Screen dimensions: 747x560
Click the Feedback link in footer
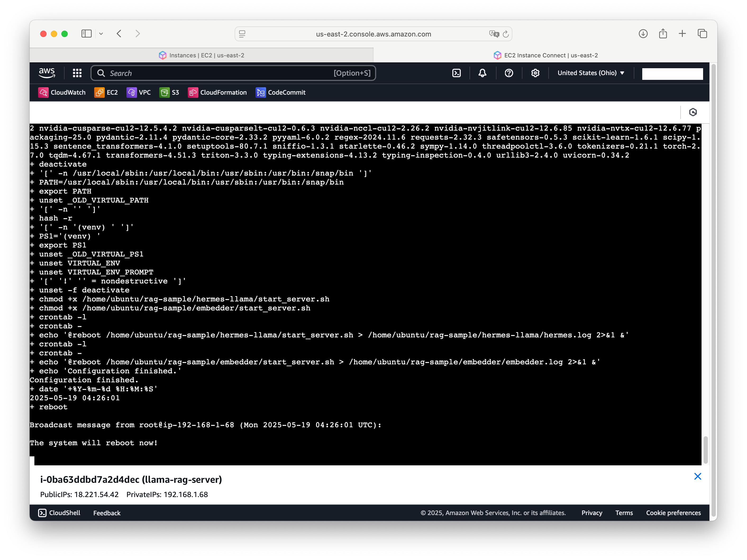point(107,513)
